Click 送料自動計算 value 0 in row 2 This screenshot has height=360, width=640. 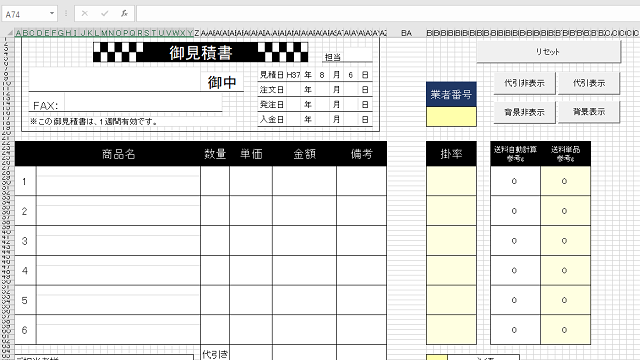pos(514,211)
